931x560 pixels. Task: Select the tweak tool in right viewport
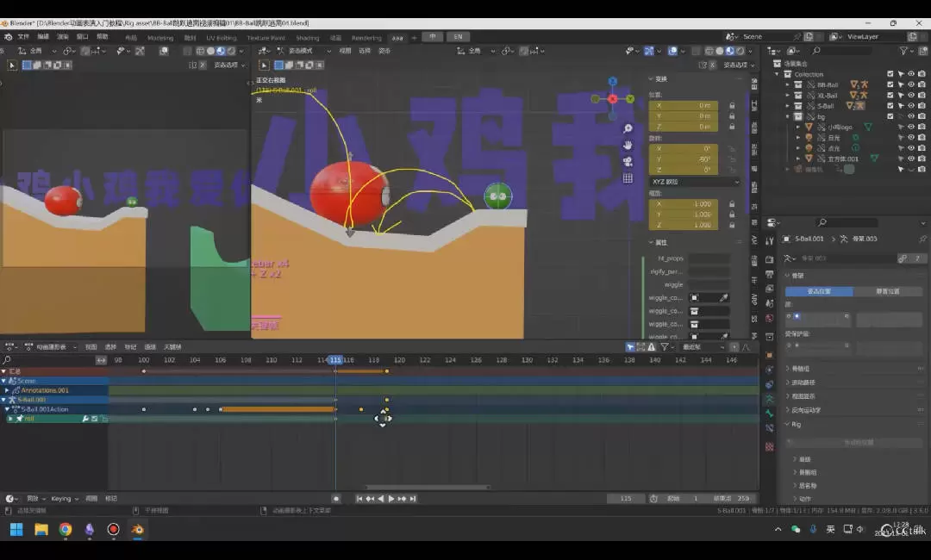(265, 65)
